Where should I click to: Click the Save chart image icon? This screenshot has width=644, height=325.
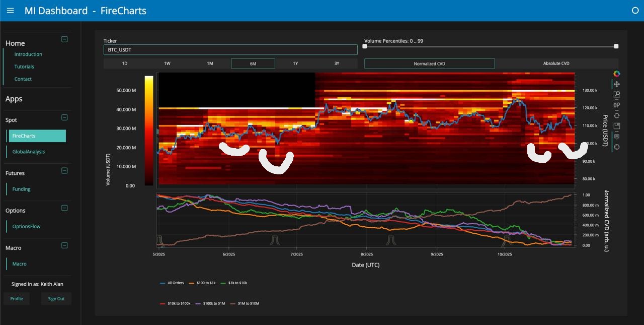[616, 126]
